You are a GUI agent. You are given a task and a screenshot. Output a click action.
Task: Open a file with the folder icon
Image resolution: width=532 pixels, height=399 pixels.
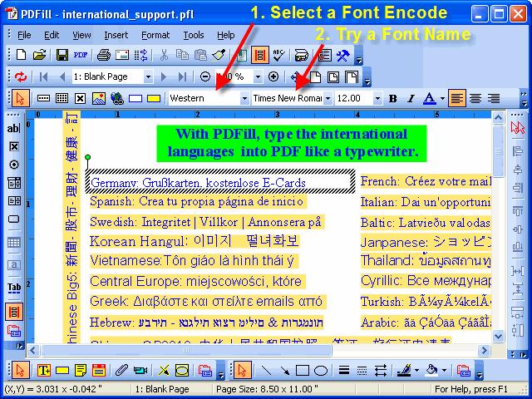pos(40,55)
